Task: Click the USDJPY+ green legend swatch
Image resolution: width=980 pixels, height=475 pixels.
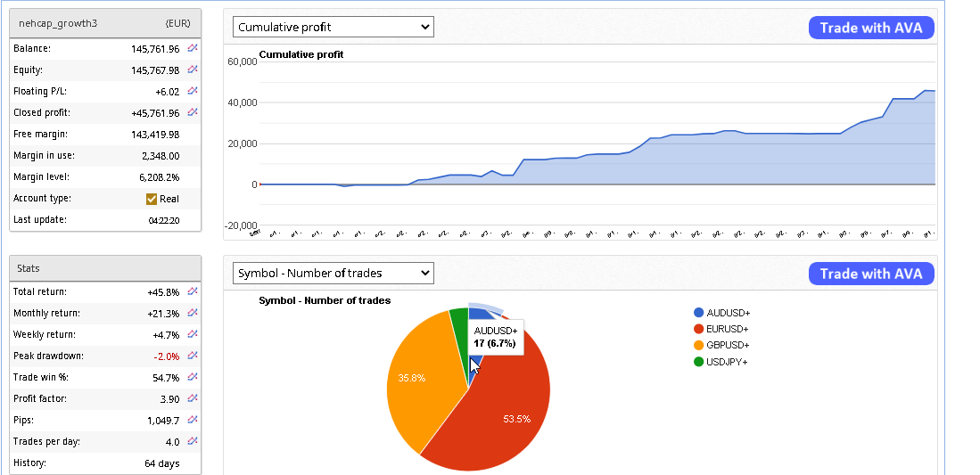Action: pyautogui.click(x=698, y=361)
